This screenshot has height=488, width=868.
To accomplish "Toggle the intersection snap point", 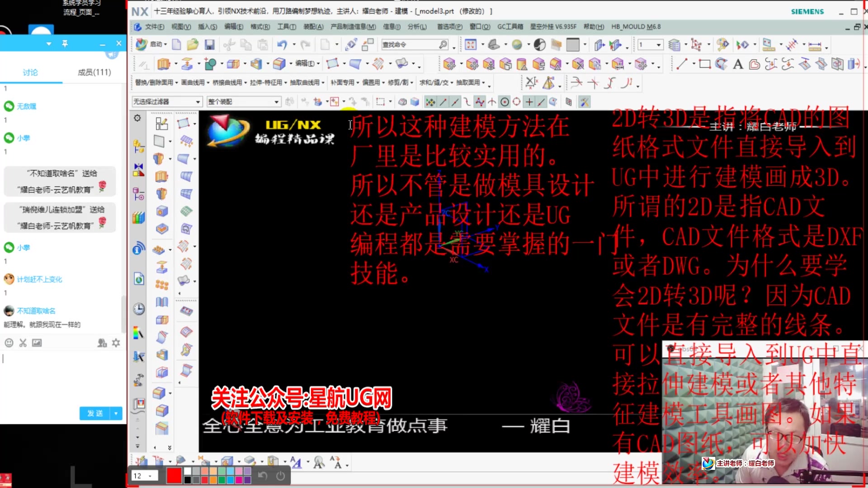I will 492,102.
